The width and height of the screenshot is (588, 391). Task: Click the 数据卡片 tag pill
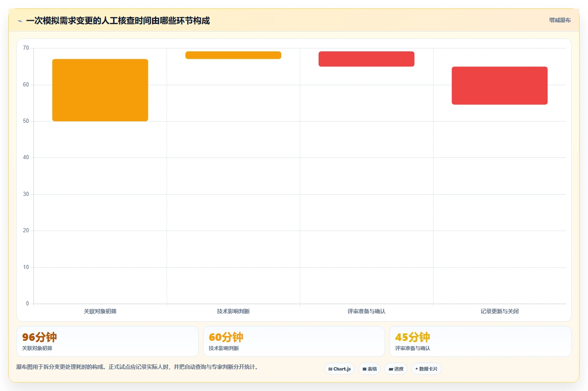tap(426, 369)
